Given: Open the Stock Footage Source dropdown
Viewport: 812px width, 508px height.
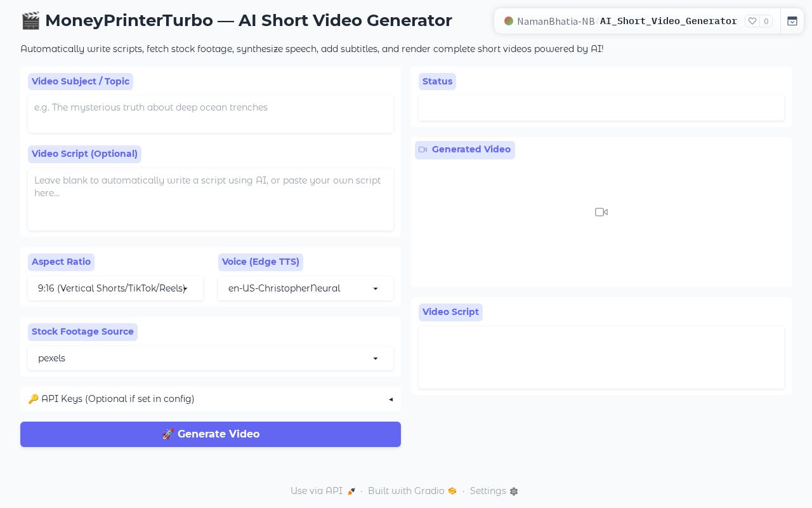Looking at the screenshot, I should [211, 358].
